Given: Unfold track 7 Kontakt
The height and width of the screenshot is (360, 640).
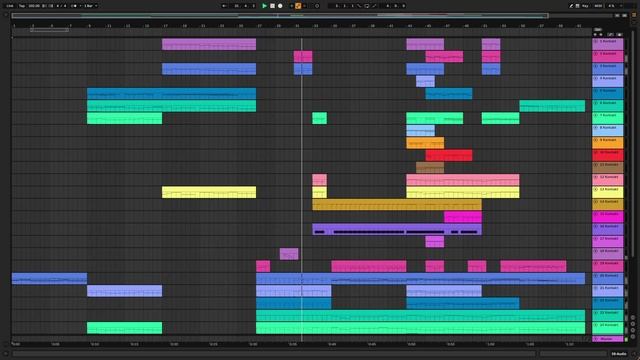Looking at the screenshot, I should 596,116.
